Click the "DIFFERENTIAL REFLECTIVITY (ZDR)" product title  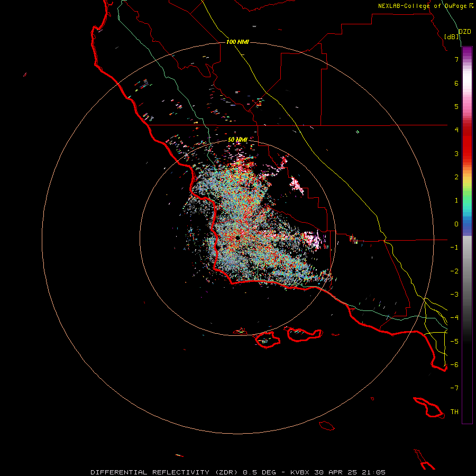[x=166, y=472]
